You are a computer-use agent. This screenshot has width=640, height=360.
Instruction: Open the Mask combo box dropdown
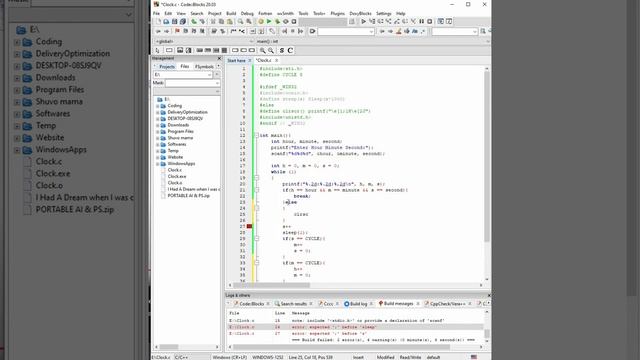click(217, 83)
